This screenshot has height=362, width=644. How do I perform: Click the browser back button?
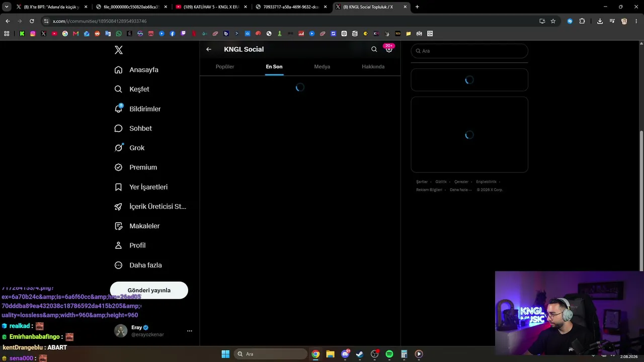(8, 21)
